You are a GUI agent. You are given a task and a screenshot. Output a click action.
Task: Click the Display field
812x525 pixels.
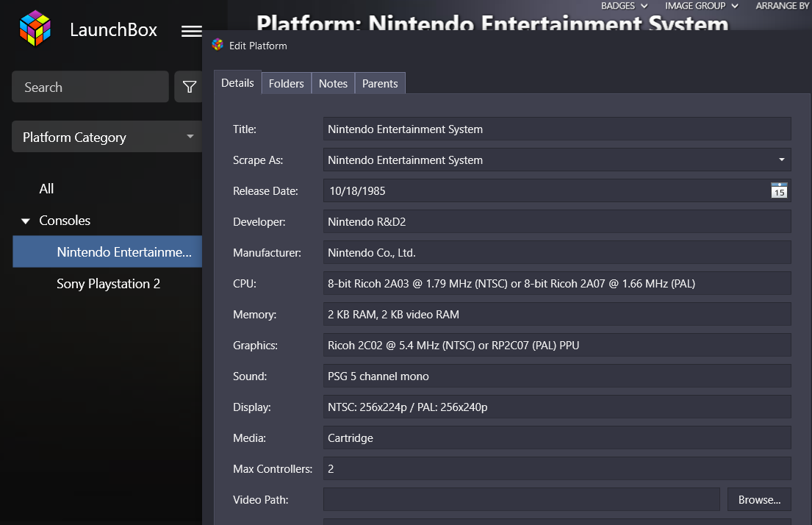click(x=557, y=407)
